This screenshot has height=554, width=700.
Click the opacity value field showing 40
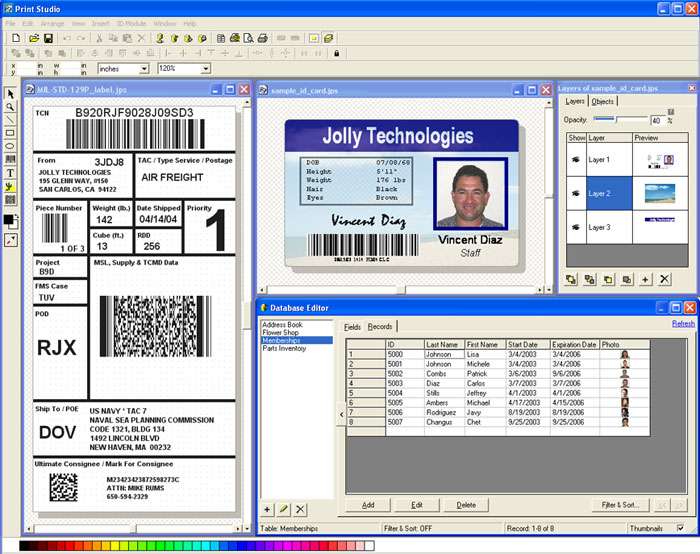click(x=657, y=121)
